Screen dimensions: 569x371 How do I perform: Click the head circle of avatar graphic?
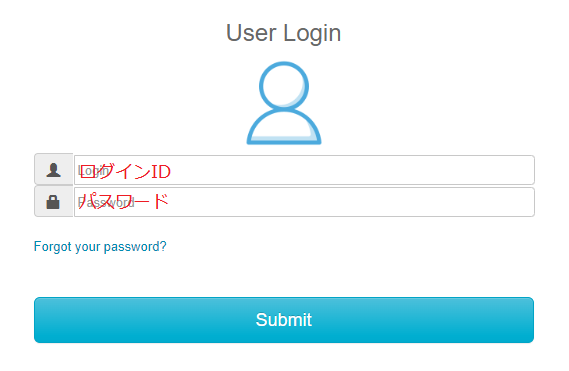(284, 86)
